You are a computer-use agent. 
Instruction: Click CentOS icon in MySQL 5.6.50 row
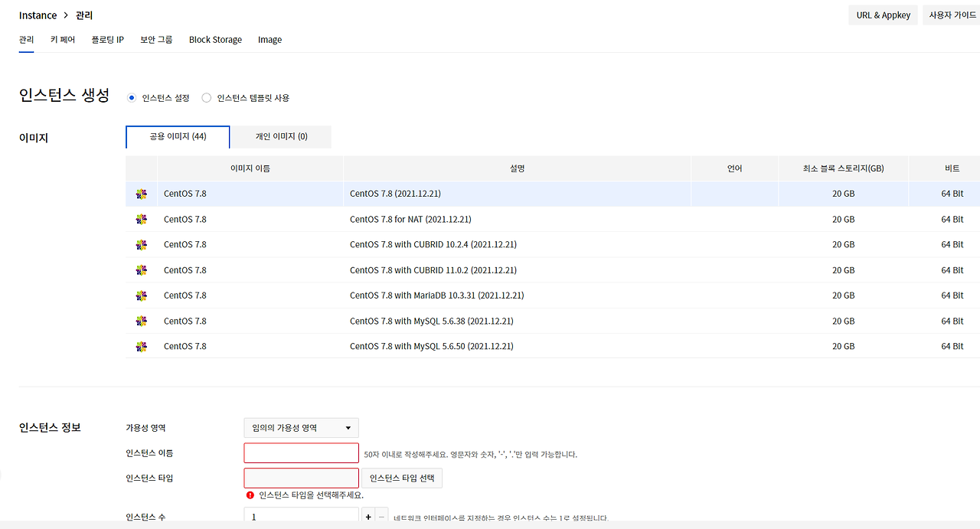pyautogui.click(x=141, y=347)
